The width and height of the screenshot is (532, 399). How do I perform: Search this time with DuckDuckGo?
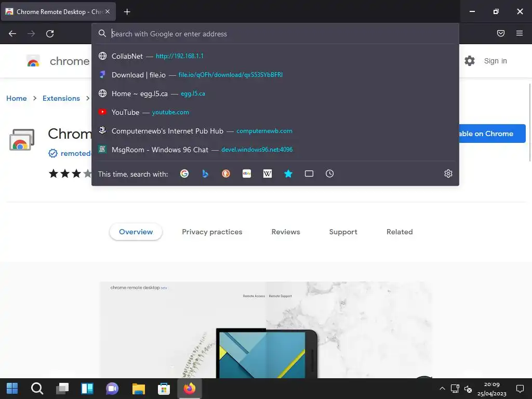click(226, 174)
